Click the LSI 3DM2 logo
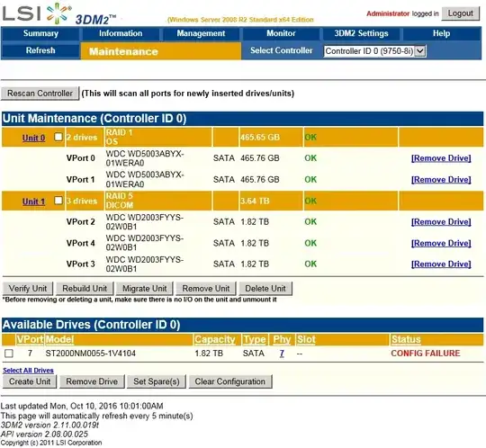Viewport: 486px width, 448px height. (58, 14)
